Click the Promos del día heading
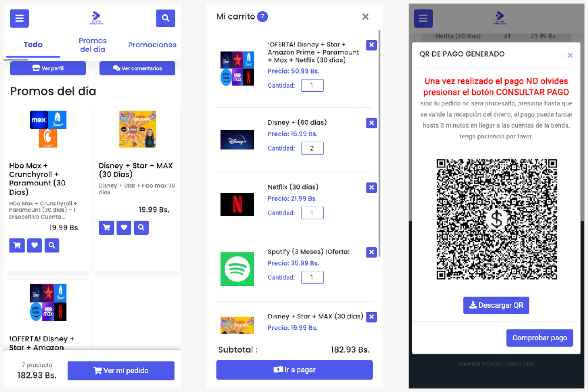 coord(53,91)
